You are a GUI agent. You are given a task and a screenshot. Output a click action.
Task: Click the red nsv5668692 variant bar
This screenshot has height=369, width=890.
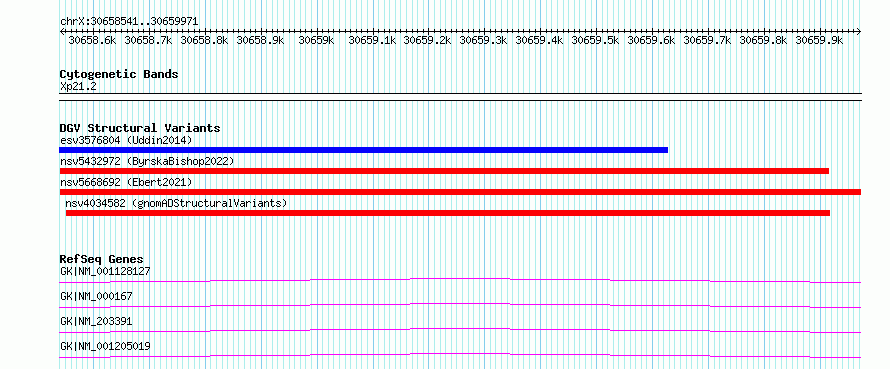[x=460, y=192]
